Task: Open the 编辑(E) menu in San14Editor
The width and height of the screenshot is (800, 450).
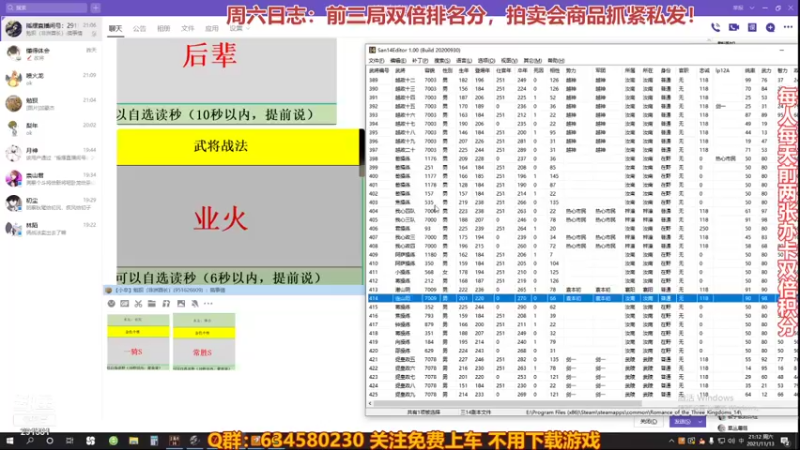Action: coord(398,61)
